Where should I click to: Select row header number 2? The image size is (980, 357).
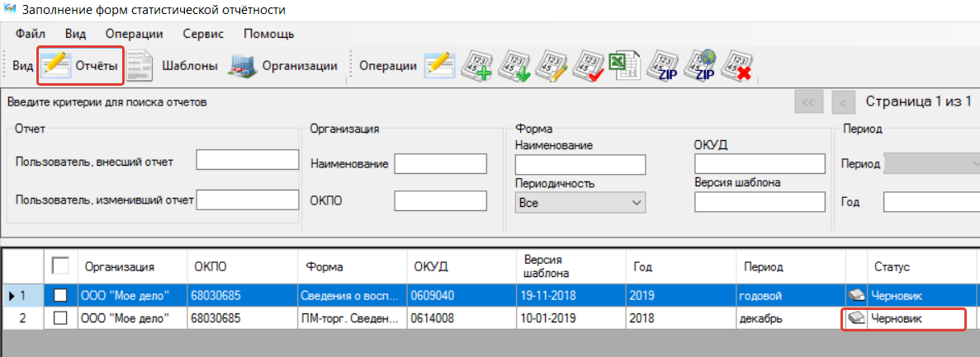(x=22, y=318)
